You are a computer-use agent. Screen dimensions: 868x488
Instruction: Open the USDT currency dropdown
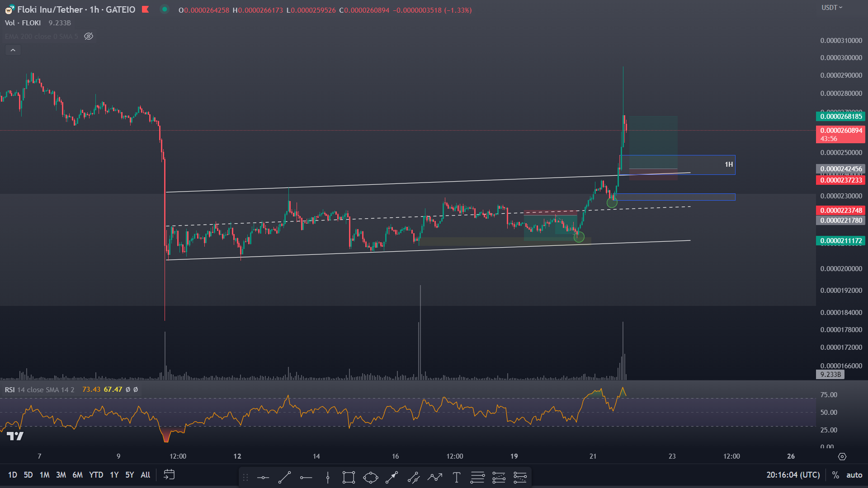click(832, 8)
